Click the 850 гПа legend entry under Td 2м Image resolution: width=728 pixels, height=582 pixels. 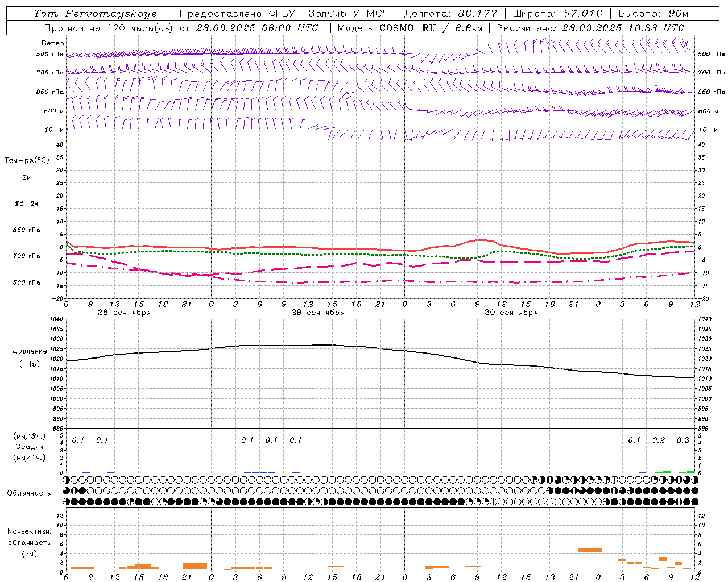[x=27, y=232]
